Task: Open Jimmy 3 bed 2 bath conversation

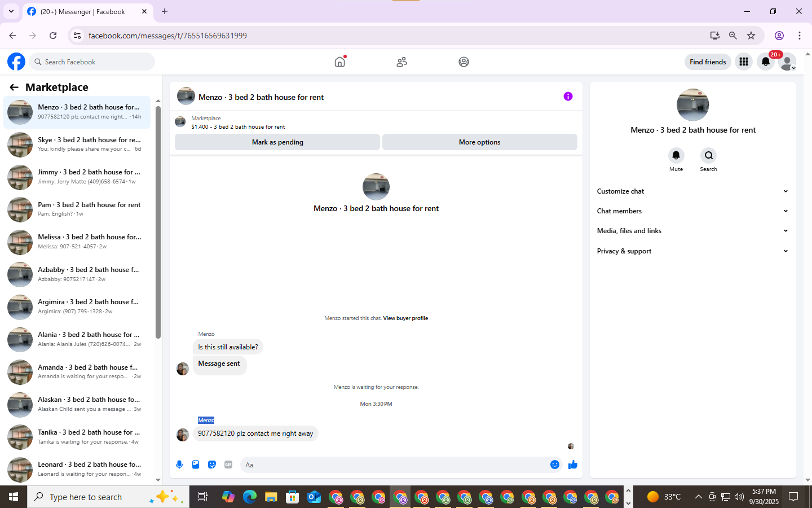Action: [x=77, y=177]
